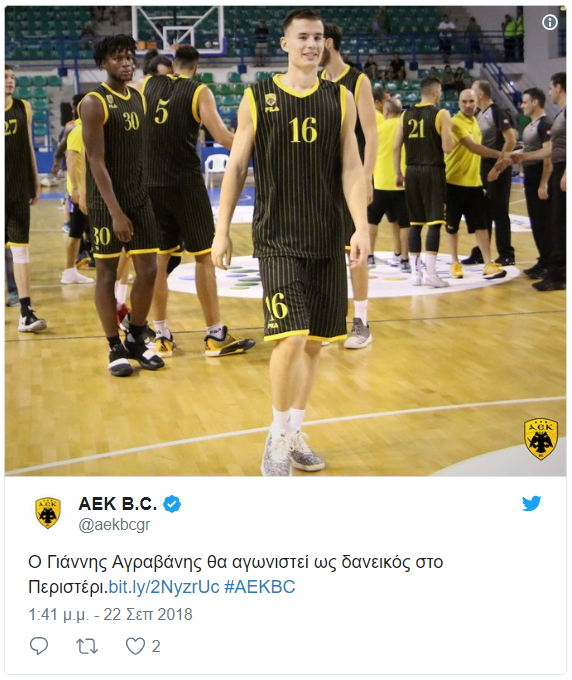The width and height of the screenshot is (572, 680).
Task: Click the @aekbcgr handle
Action: click(114, 525)
